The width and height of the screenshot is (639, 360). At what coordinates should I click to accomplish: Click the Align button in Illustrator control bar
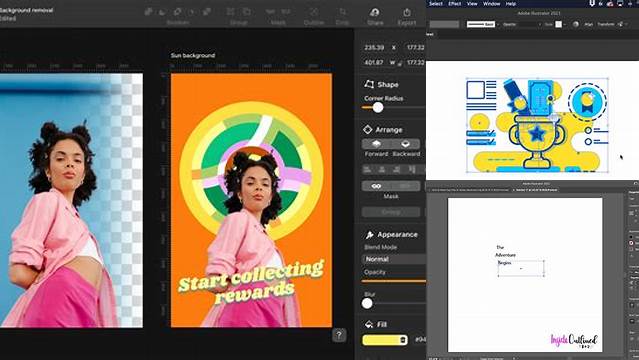click(588, 24)
